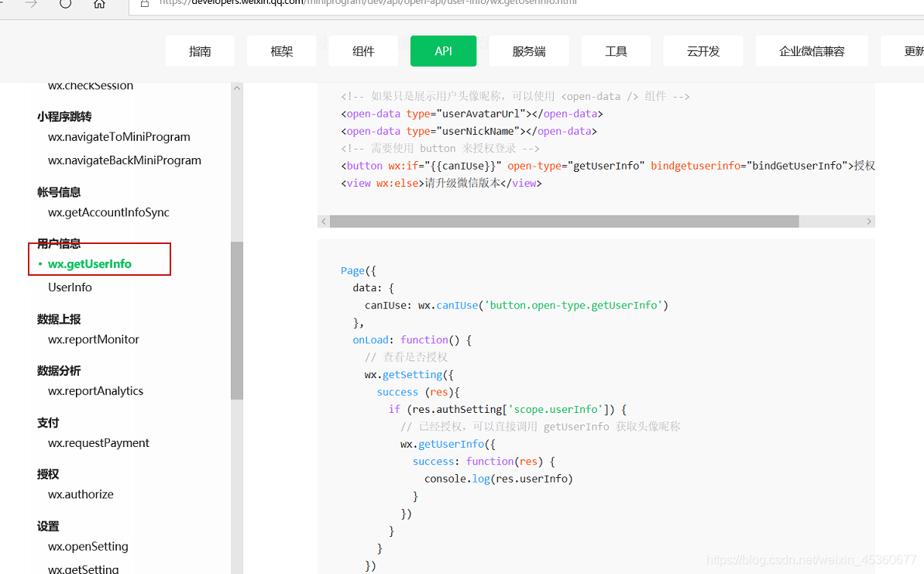Click the wx.getSetting({ code line
The height and width of the screenshot is (574, 924).
tap(409, 375)
